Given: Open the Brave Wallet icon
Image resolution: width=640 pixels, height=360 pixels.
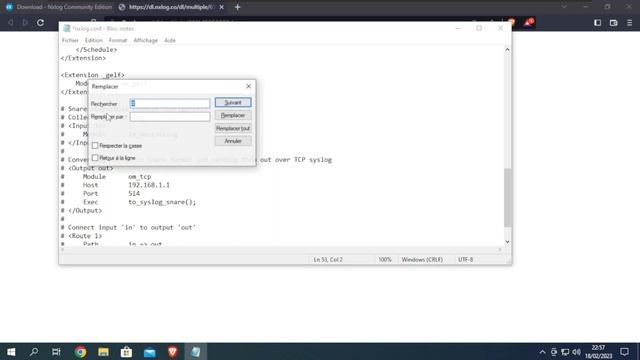Looking at the screenshot, I should pyautogui.click(x=613, y=23).
